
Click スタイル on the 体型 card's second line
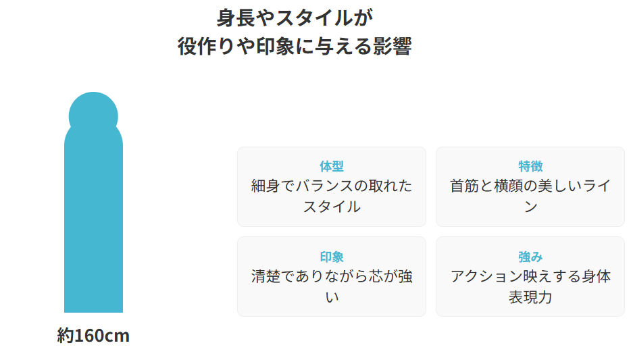tap(332, 207)
